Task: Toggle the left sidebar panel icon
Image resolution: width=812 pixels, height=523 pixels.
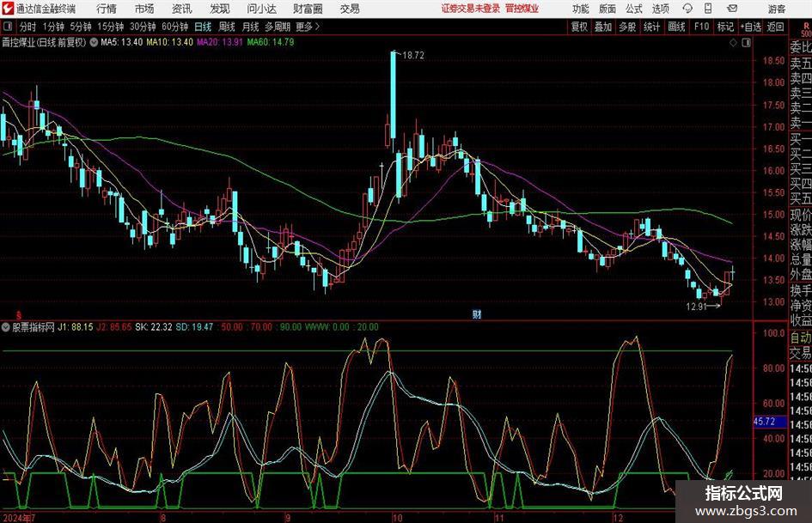Action: click(x=8, y=27)
